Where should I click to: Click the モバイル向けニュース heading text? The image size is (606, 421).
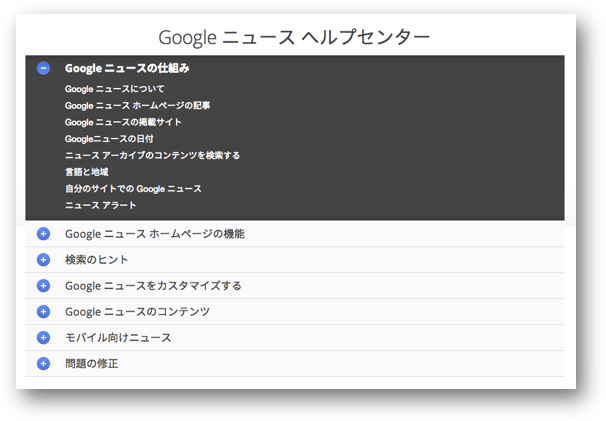tap(118, 337)
